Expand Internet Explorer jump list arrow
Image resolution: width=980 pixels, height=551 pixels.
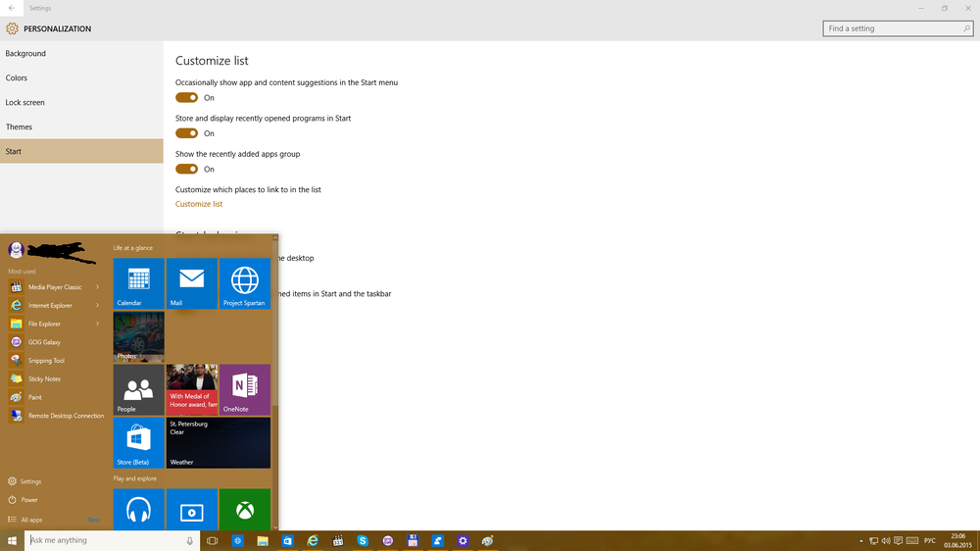pyautogui.click(x=97, y=305)
